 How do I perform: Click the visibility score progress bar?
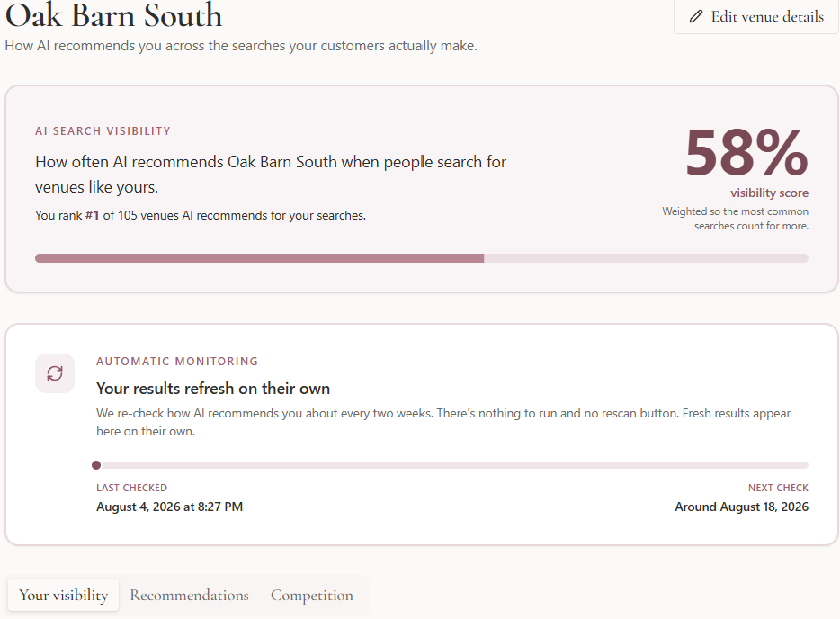point(422,258)
